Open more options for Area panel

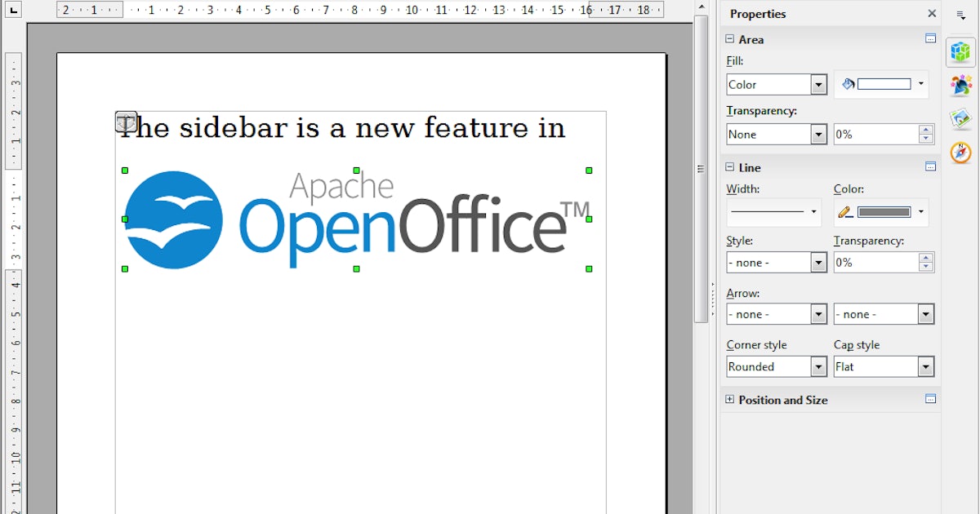[930, 38]
